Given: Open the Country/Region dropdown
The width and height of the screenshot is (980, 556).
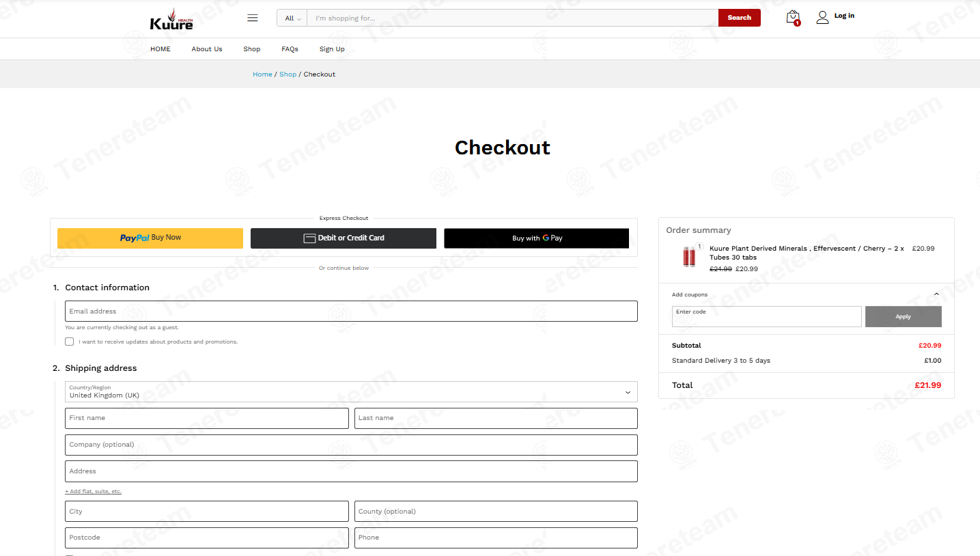Looking at the screenshot, I should click(x=351, y=391).
